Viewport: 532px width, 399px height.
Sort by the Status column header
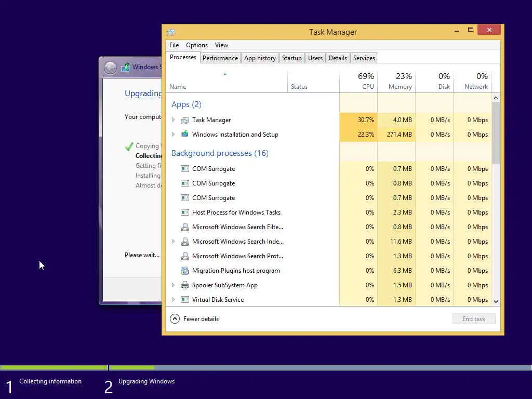(313, 82)
